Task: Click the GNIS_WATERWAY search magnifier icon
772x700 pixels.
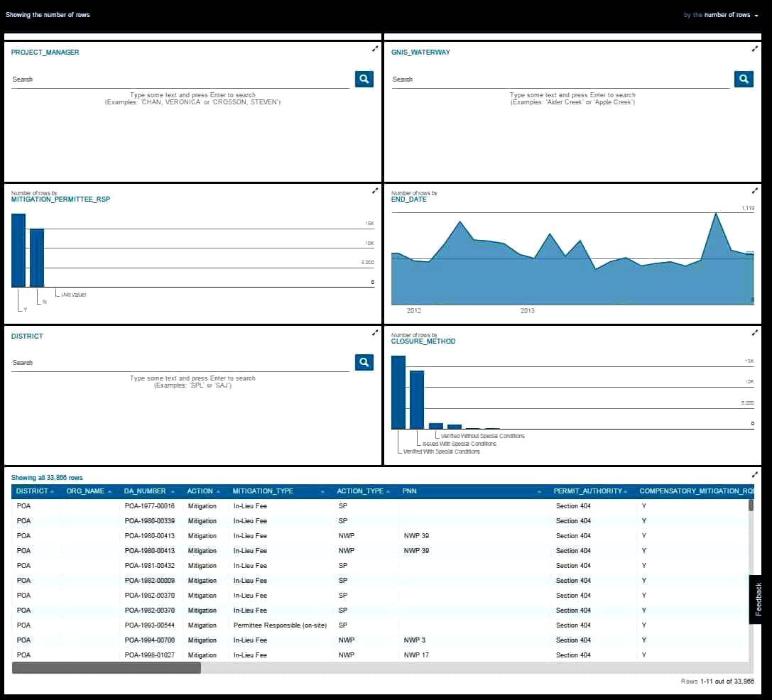Action: click(744, 79)
